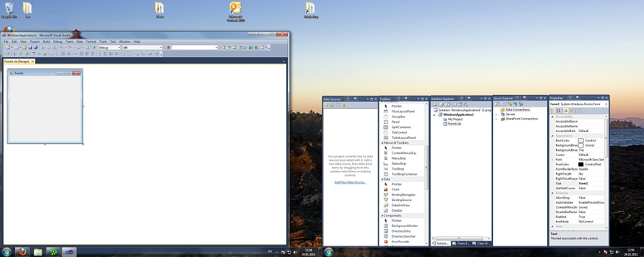Collapse the Appearance category in Properties

pos(552,136)
